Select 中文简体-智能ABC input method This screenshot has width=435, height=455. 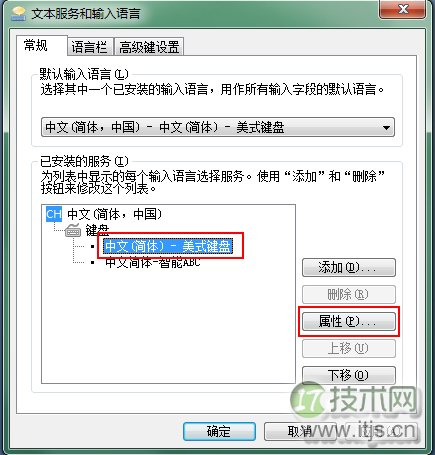pos(153,263)
